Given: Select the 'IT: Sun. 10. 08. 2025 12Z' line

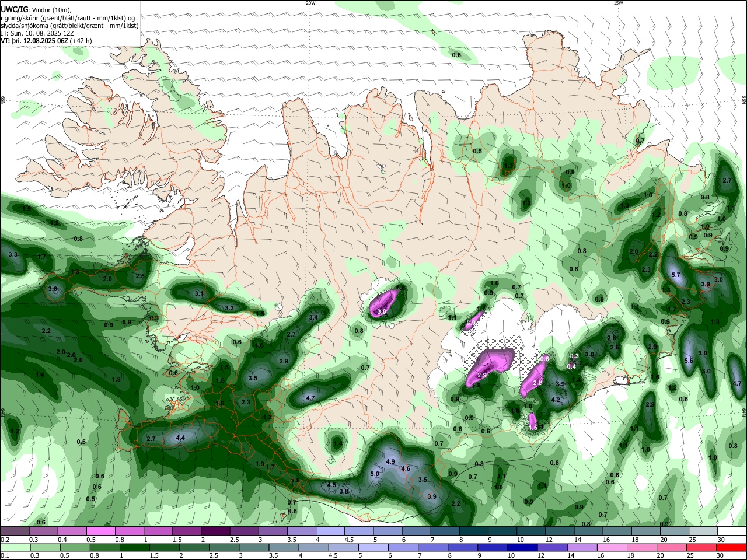Looking at the screenshot, I should [37, 33].
